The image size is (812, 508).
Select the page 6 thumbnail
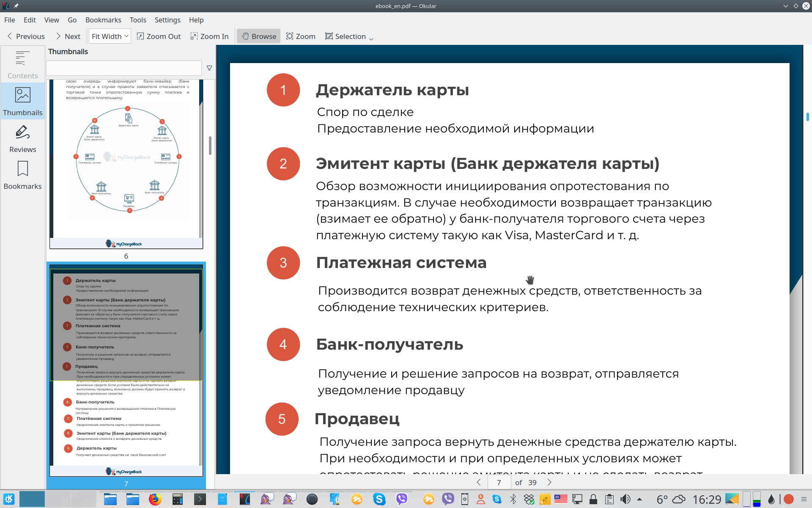point(126,165)
